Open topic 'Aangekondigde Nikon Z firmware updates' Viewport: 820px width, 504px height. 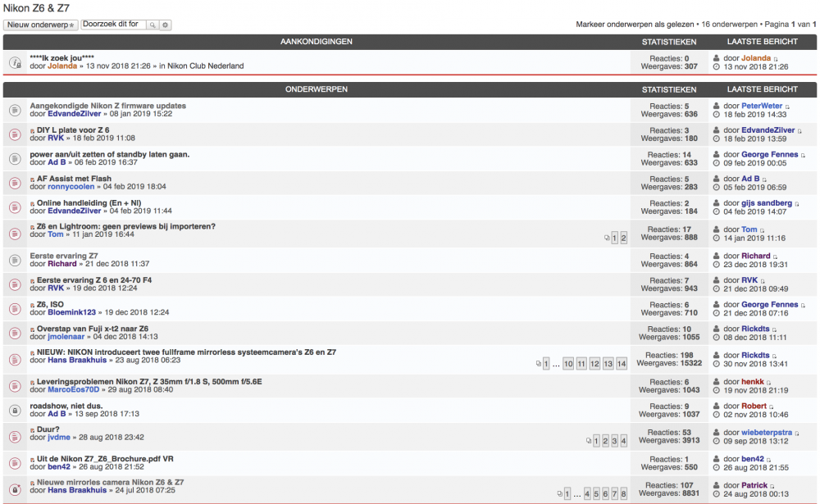coord(107,106)
